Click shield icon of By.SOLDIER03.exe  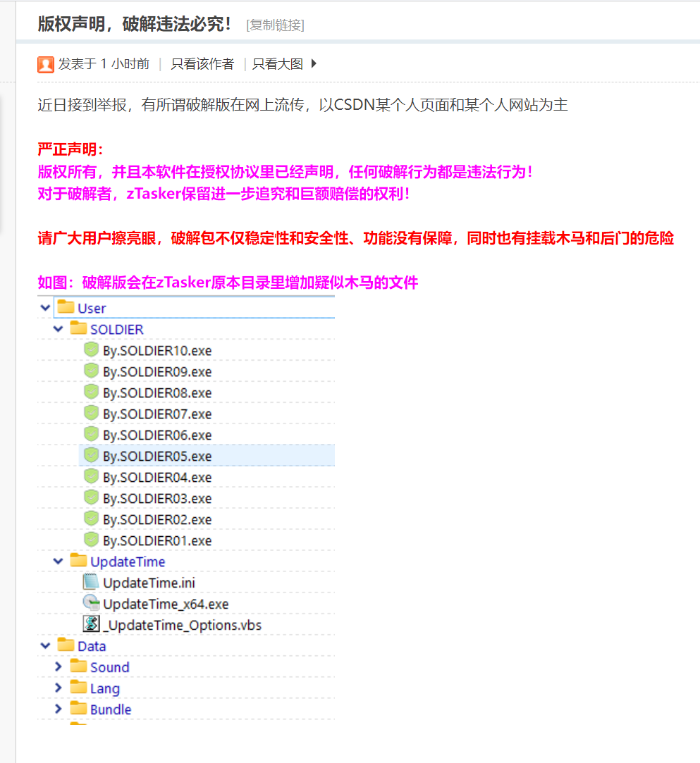tap(91, 497)
